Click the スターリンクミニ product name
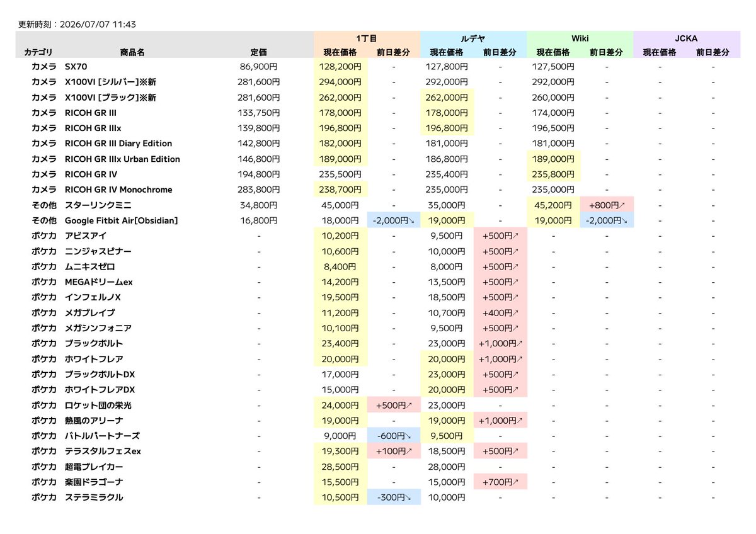This screenshot has width=756, height=534. click(x=98, y=205)
